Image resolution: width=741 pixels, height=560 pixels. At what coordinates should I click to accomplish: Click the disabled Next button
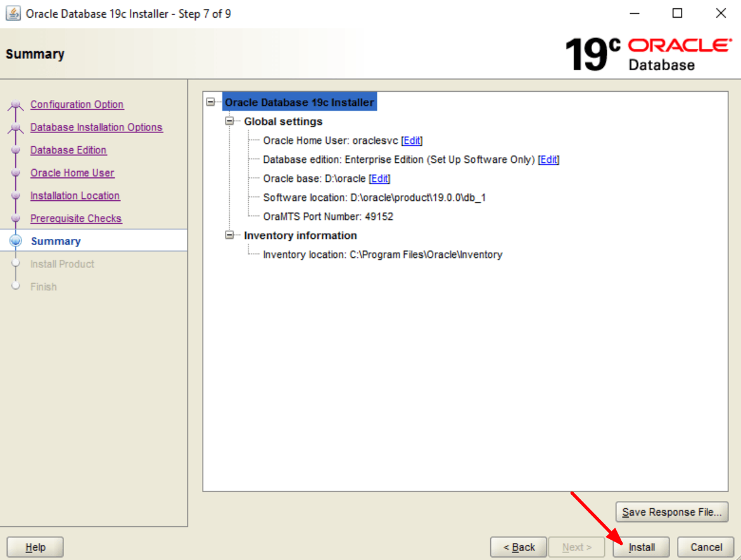point(576,547)
